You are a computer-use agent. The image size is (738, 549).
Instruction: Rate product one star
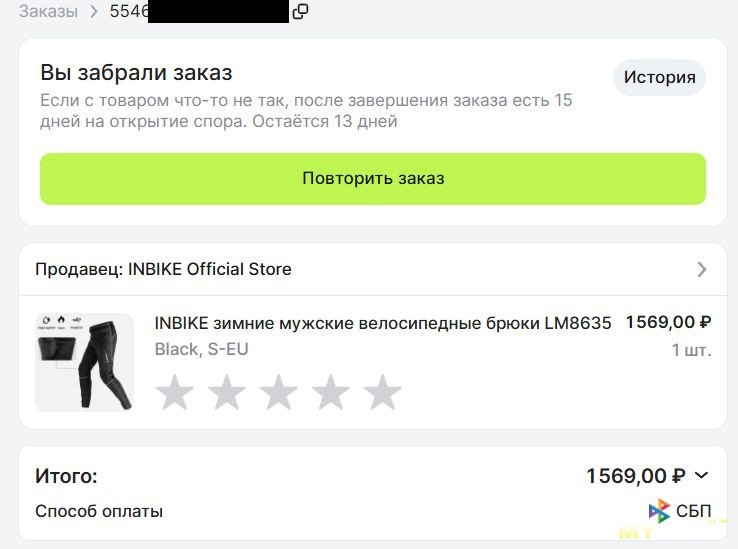click(x=175, y=392)
